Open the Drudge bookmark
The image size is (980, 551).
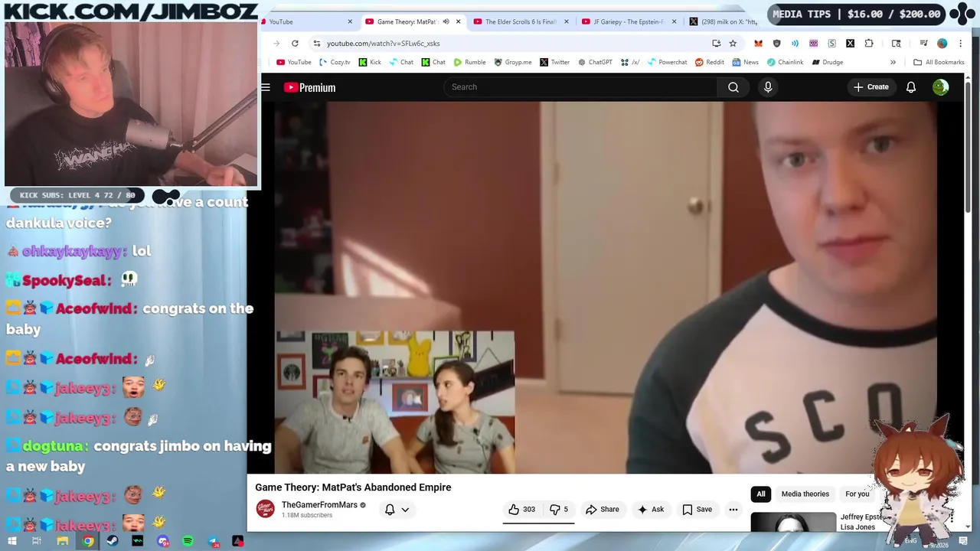[x=828, y=62]
